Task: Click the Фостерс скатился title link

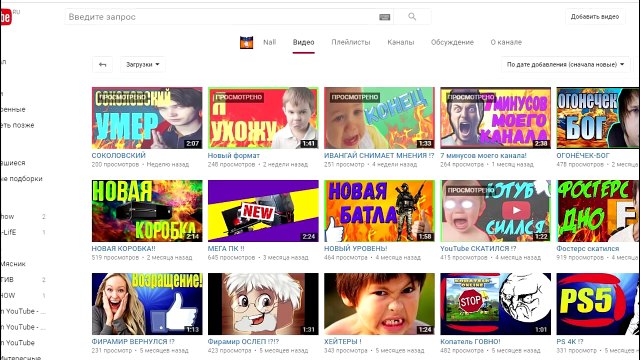Action: (x=587, y=249)
